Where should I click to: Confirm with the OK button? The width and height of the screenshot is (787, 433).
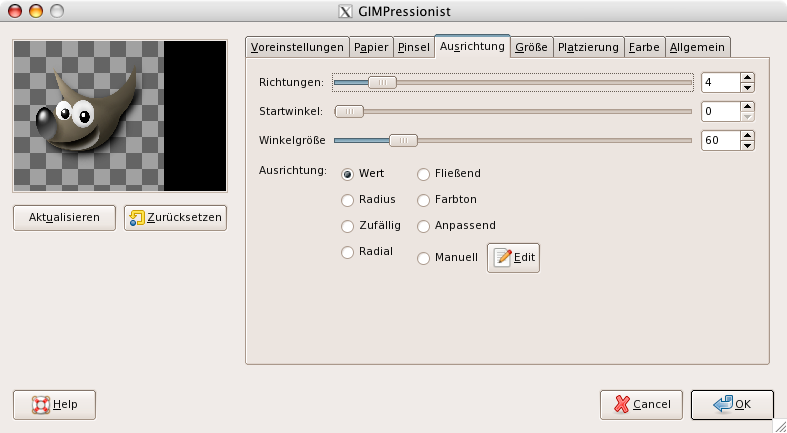point(732,405)
